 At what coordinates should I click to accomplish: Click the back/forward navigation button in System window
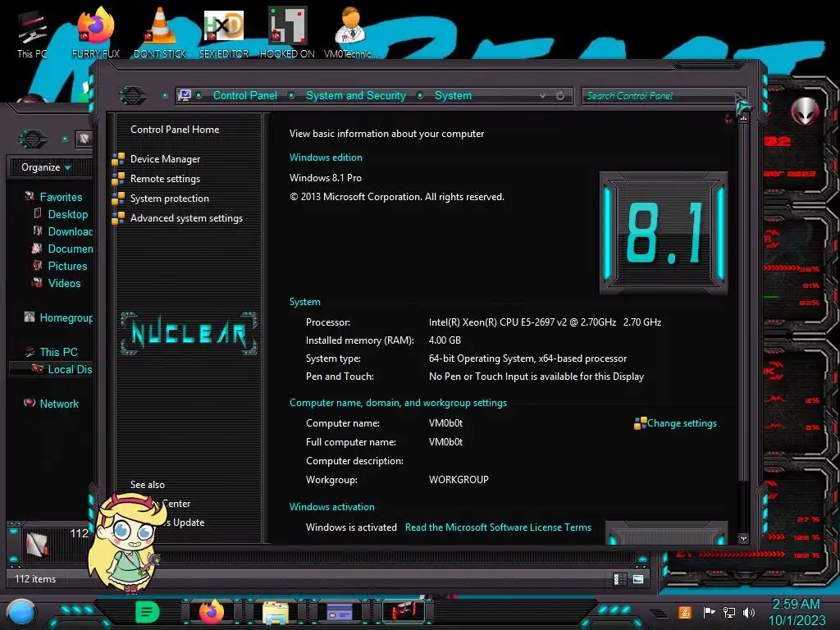[132, 96]
